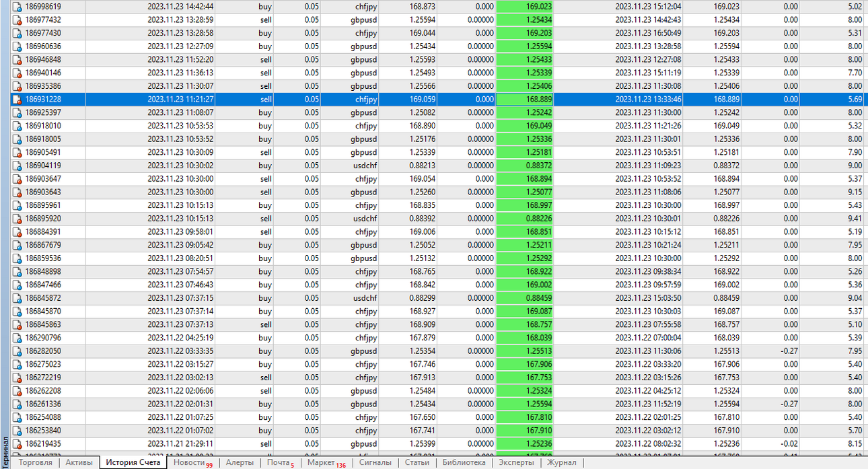Select ticket number 186254088
Viewport: 868px width, 469px height.
(x=43, y=417)
